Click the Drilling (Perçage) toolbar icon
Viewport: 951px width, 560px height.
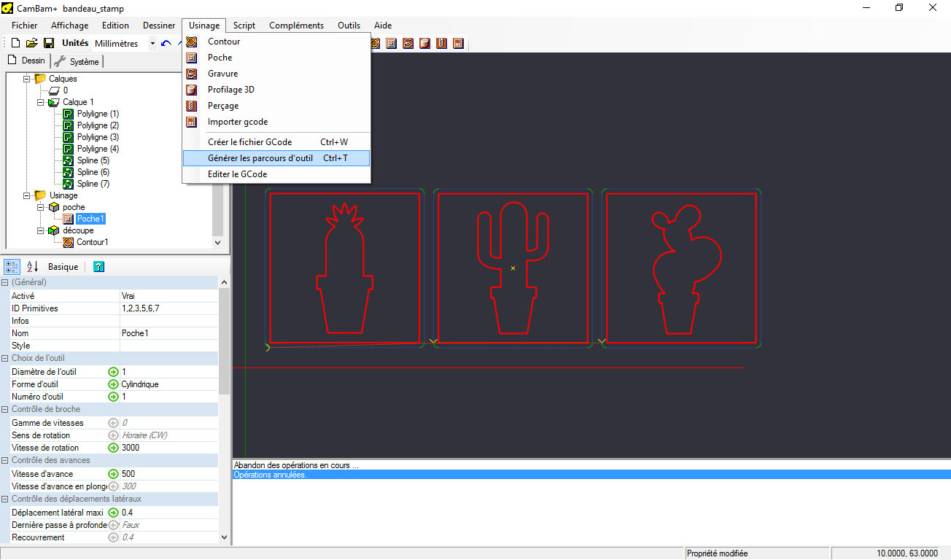(441, 44)
